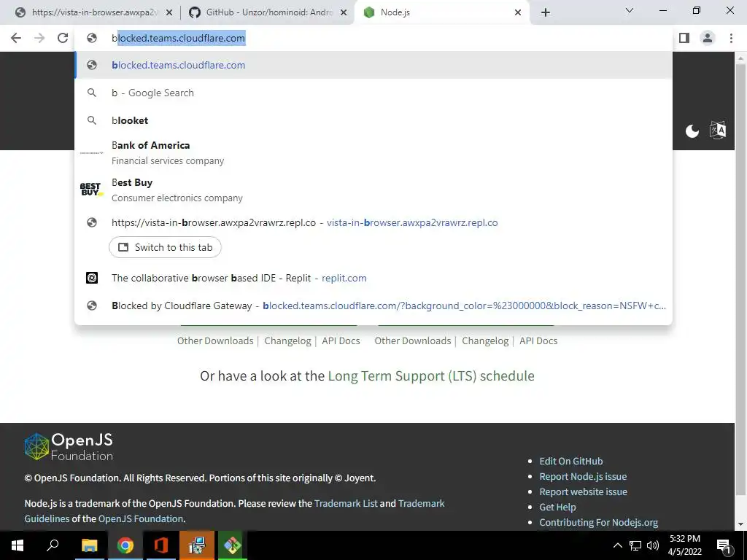Open Contributing For Nodejs.org link
This screenshot has height=560, width=747.
(x=598, y=522)
